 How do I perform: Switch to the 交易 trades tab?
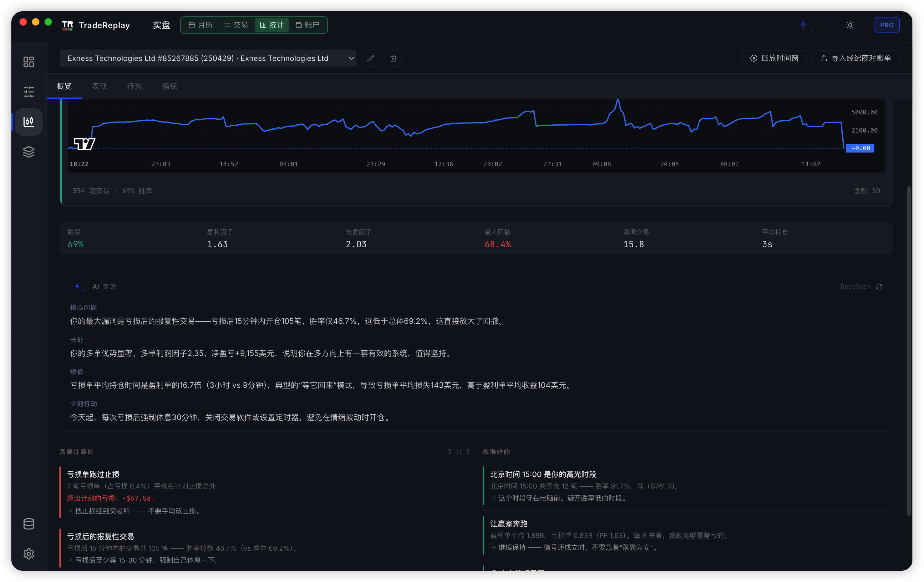pyautogui.click(x=236, y=25)
